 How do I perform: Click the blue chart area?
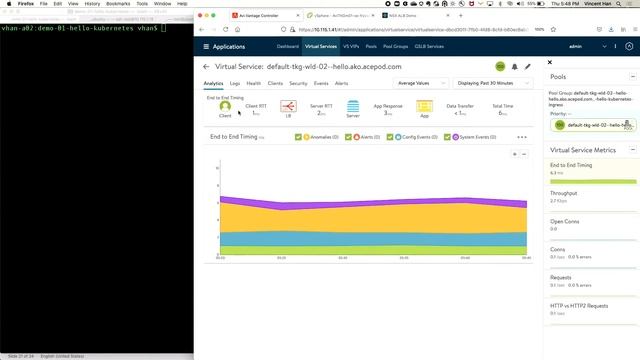(x=373, y=239)
